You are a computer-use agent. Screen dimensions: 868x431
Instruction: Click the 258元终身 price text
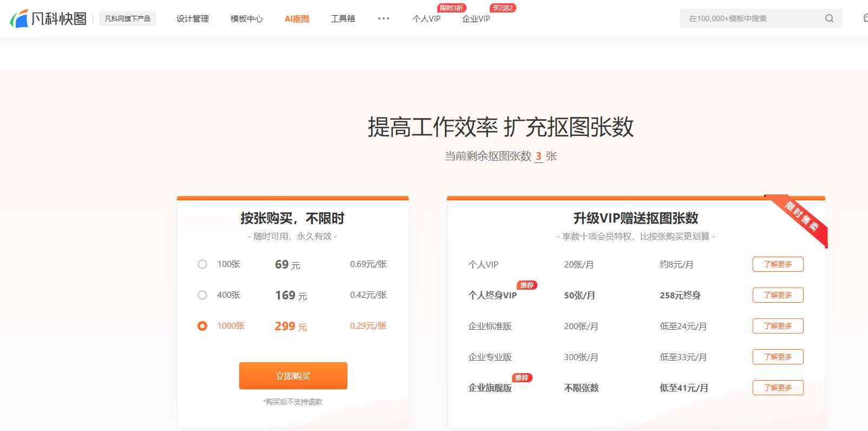click(680, 296)
